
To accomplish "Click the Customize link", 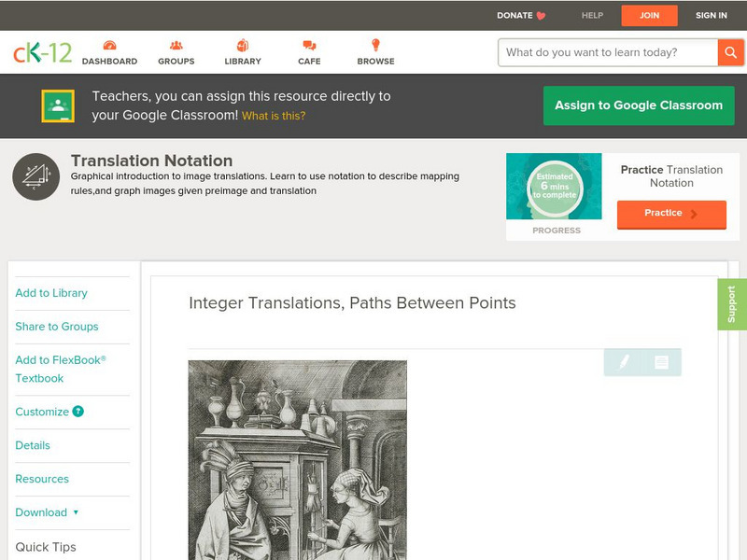I will (42, 412).
